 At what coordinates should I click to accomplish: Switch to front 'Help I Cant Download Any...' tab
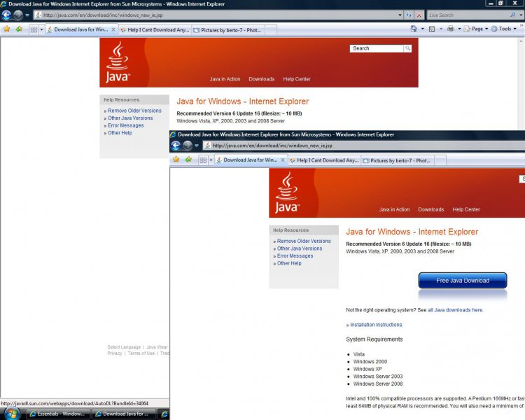(324, 160)
